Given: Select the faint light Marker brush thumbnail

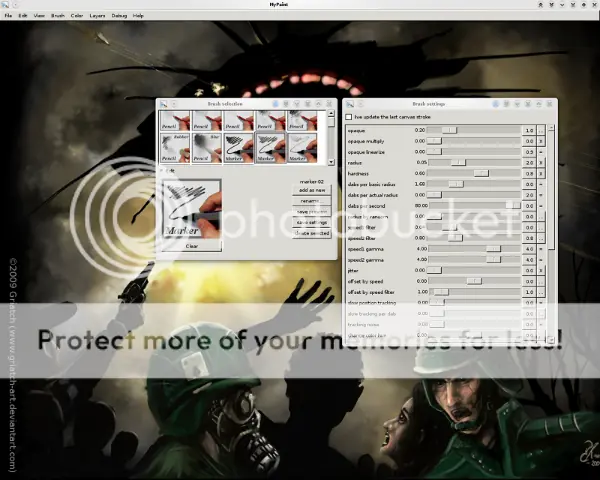Looking at the screenshot, I should [302, 148].
